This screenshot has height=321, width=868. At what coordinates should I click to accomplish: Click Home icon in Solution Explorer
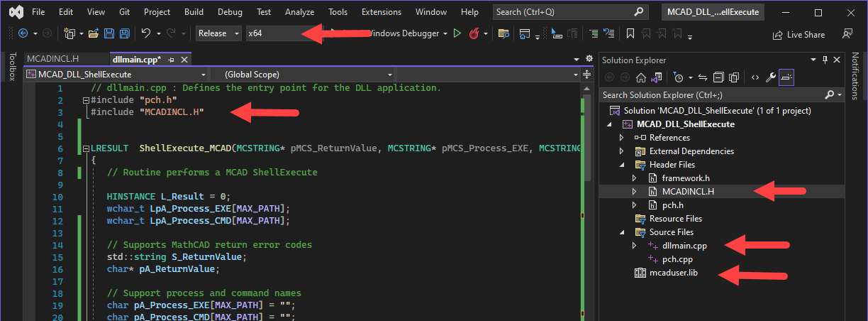click(x=640, y=77)
